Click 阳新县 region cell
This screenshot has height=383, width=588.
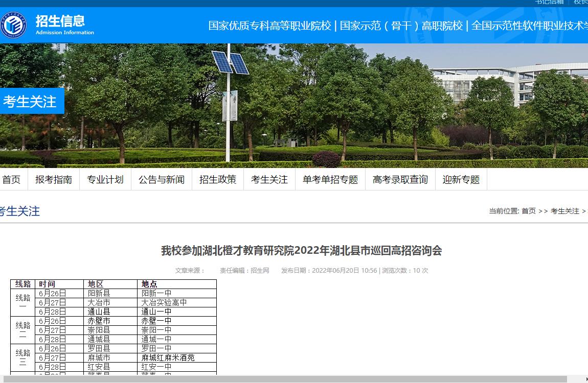[110, 293]
